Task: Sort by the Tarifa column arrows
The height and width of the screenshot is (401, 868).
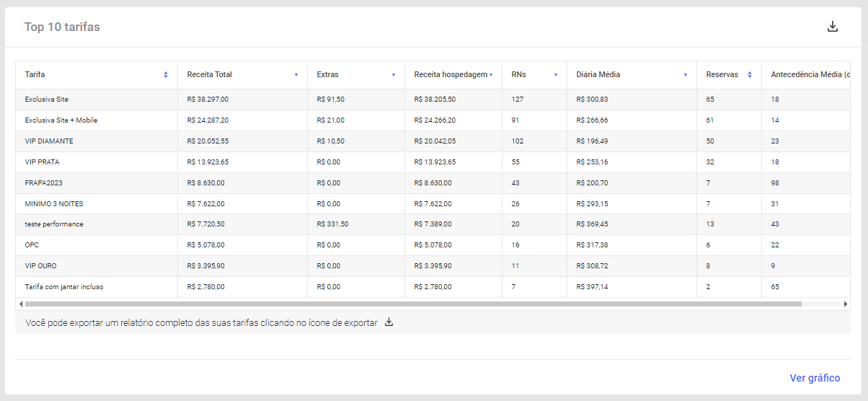Action: click(166, 75)
